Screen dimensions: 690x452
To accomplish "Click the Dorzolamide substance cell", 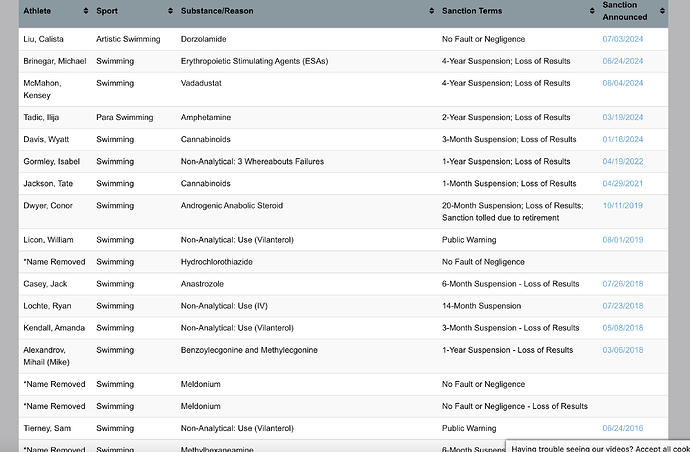I will coord(203,39).
